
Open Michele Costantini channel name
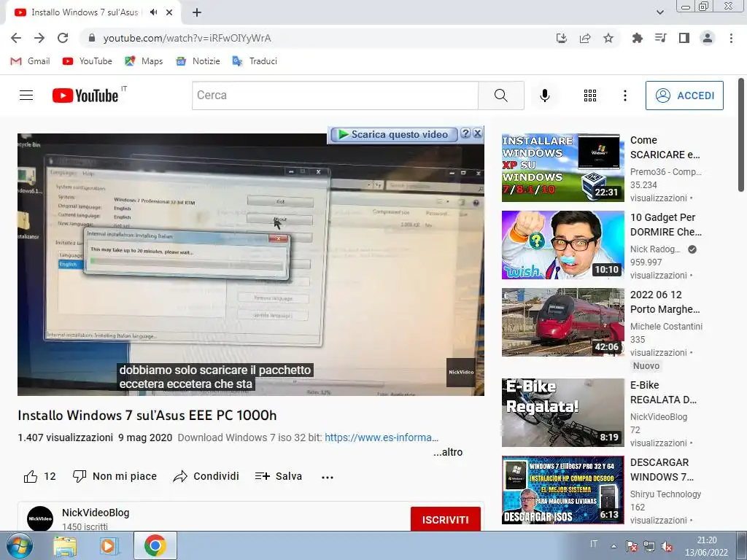(666, 326)
